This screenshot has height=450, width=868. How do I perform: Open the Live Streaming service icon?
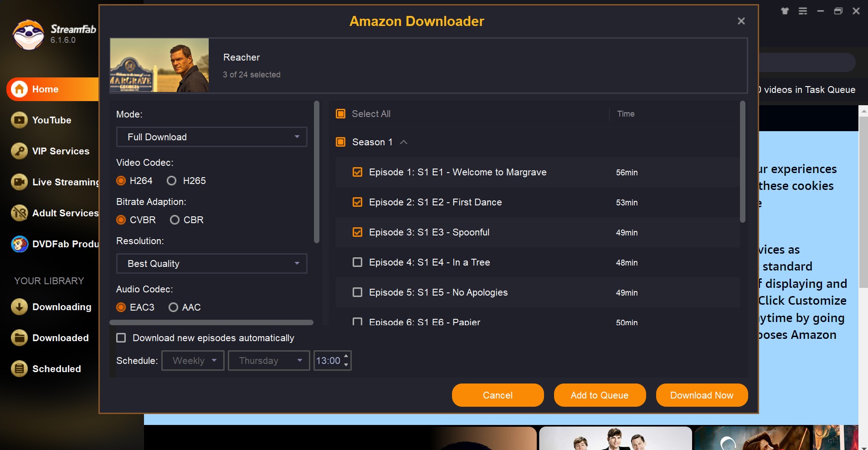coord(18,182)
